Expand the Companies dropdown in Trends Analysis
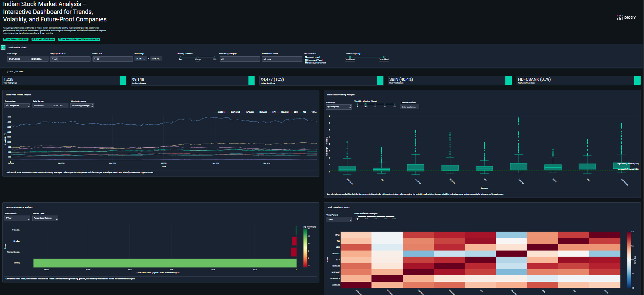Viewport: 644px width, 295px height. click(x=17, y=106)
